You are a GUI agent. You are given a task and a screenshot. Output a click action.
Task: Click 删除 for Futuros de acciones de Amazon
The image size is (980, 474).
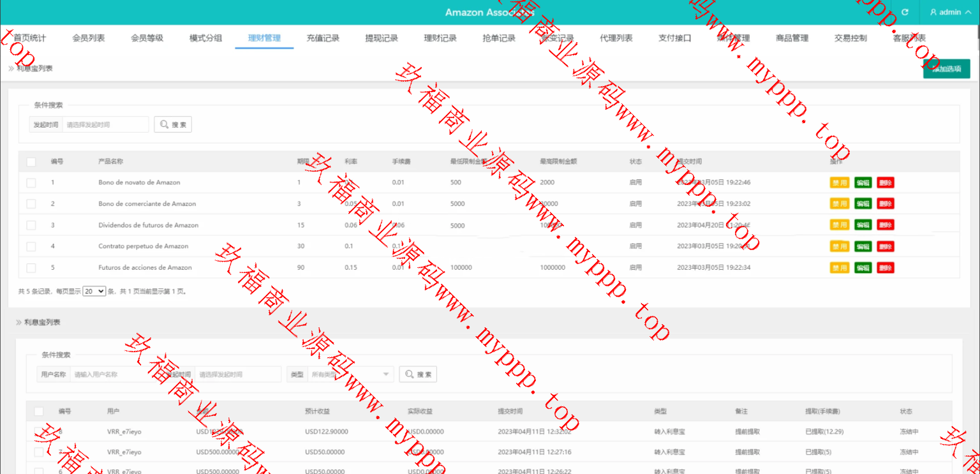[886, 267]
